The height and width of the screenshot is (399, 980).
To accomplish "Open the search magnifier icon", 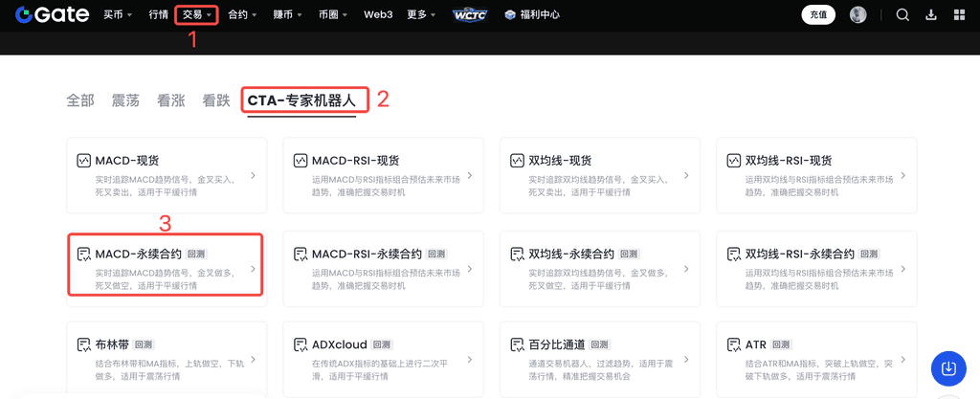I will click(902, 14).
